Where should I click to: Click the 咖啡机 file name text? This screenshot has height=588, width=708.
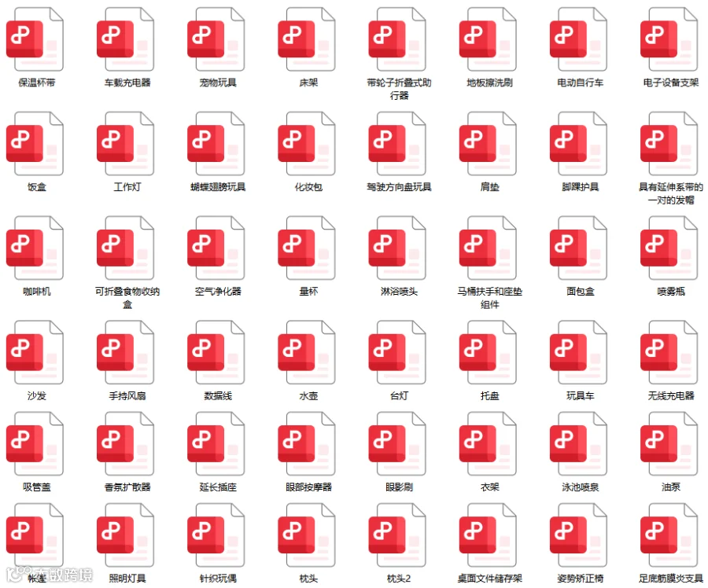36,292
